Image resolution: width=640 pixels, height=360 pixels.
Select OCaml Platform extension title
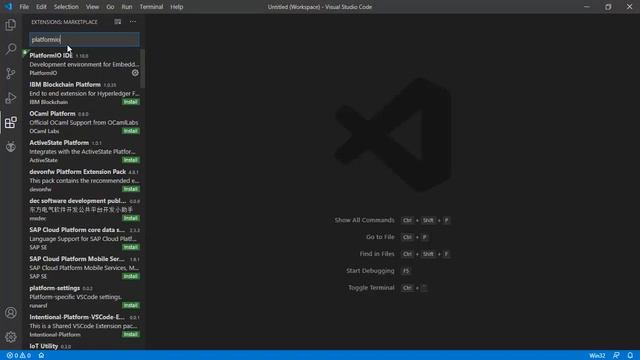coord(52,113)
